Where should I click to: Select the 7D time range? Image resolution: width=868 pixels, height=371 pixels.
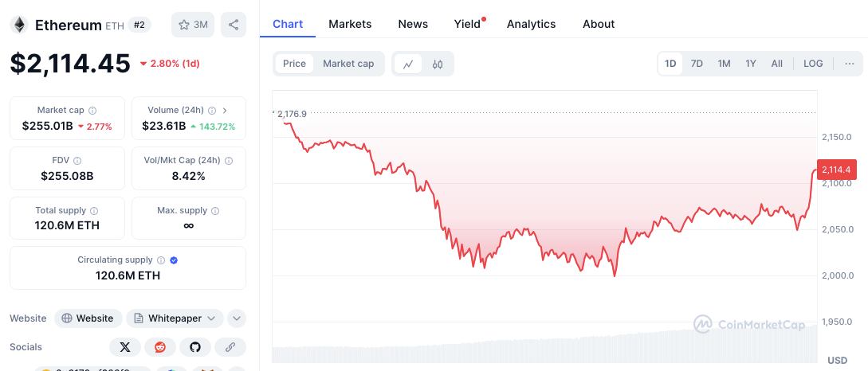point(697,64)
